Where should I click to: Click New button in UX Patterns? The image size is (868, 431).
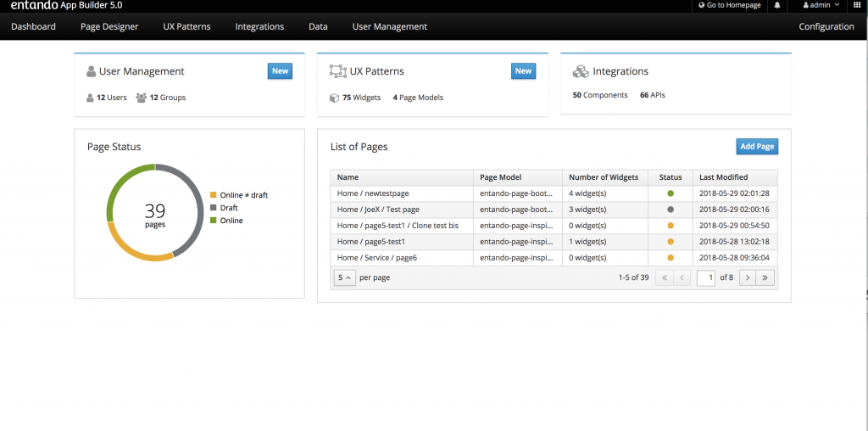click(x=523, y=71)
